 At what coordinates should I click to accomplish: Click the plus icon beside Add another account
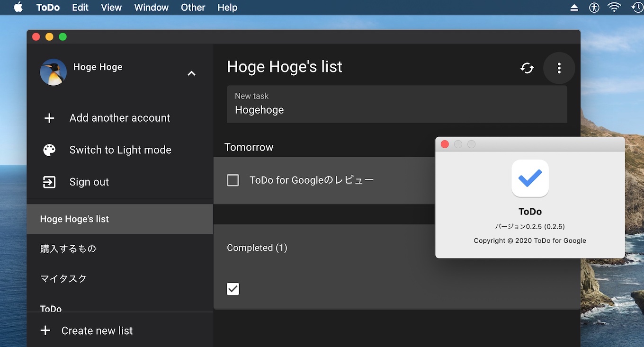(x=49, y=118)
